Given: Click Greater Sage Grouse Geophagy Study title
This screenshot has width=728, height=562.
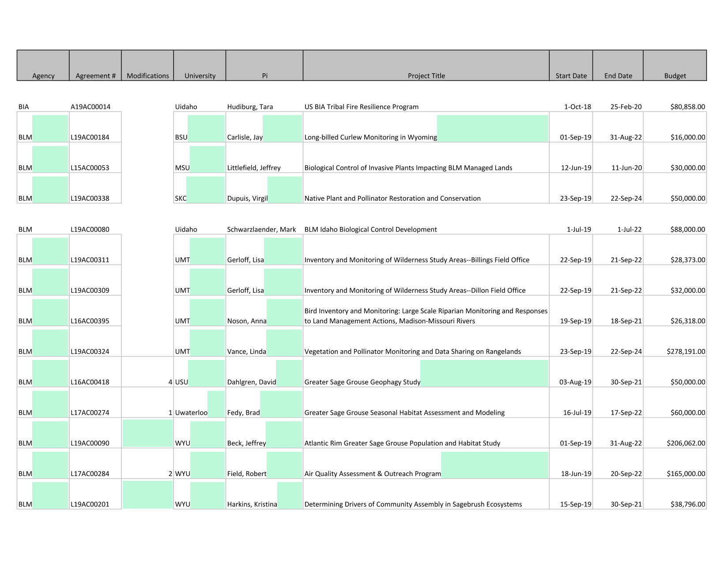Looking at the screenshot, I should pyautogui.click(x=362, y=382).
